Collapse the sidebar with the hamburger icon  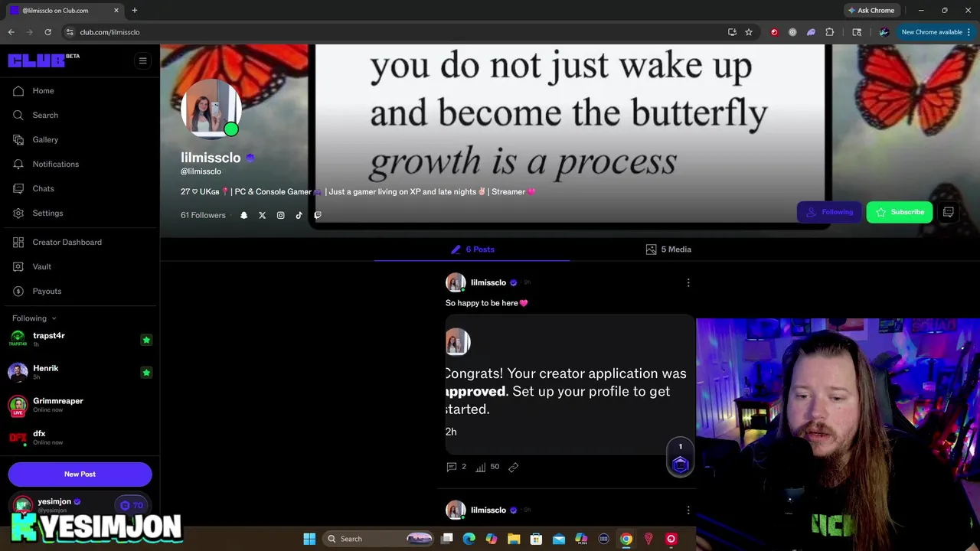click(x=142, y=60)
